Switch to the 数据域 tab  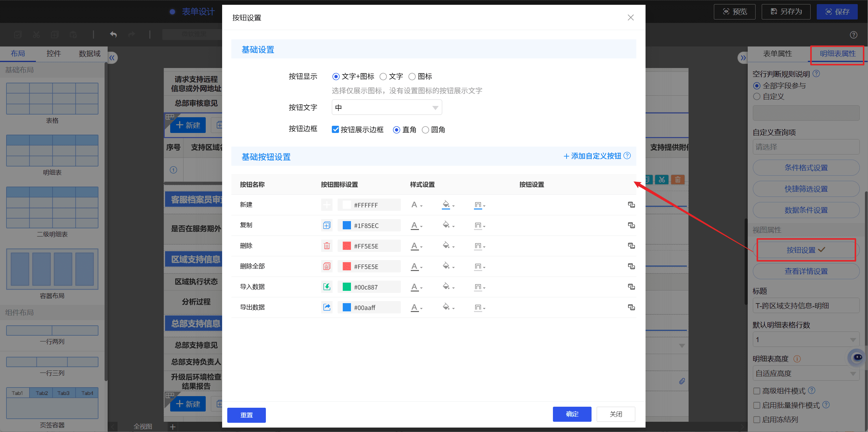(x=90, y=54)
